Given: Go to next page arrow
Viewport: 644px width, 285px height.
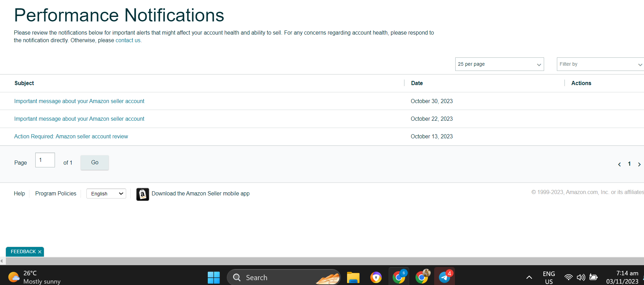Looking at the screenshot, I should pyautogui.click(x=639, y=164).
